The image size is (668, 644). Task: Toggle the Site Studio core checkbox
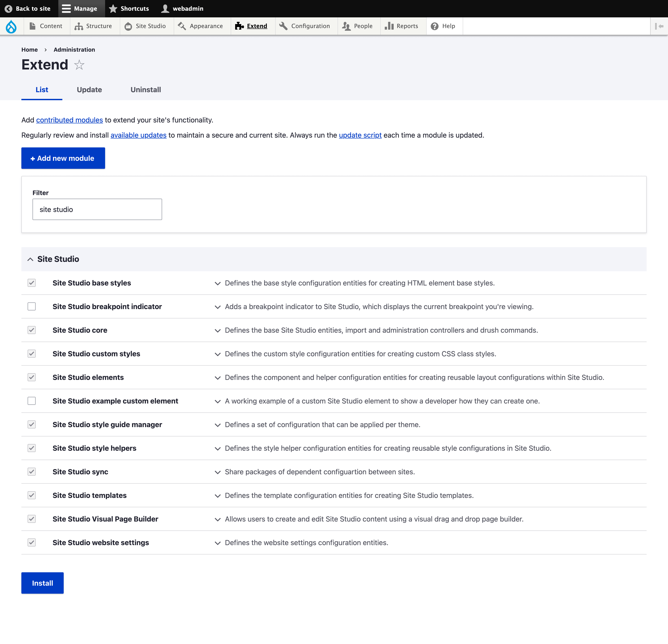pyautogui.click(x=32, y=330)
